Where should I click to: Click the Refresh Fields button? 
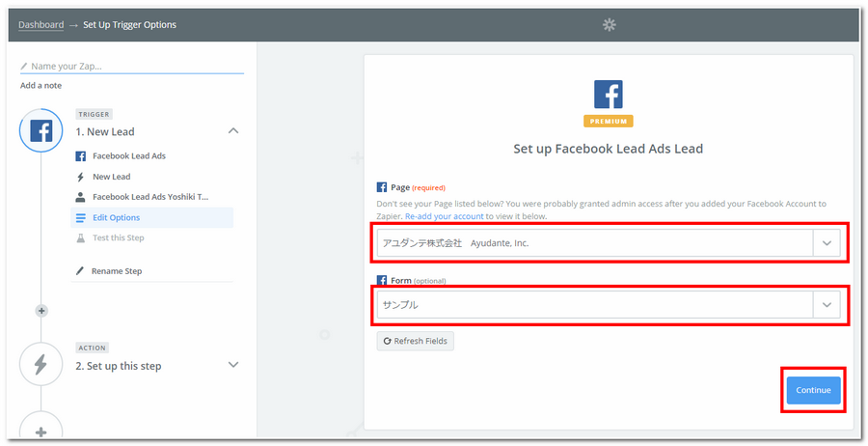[415, 341]
